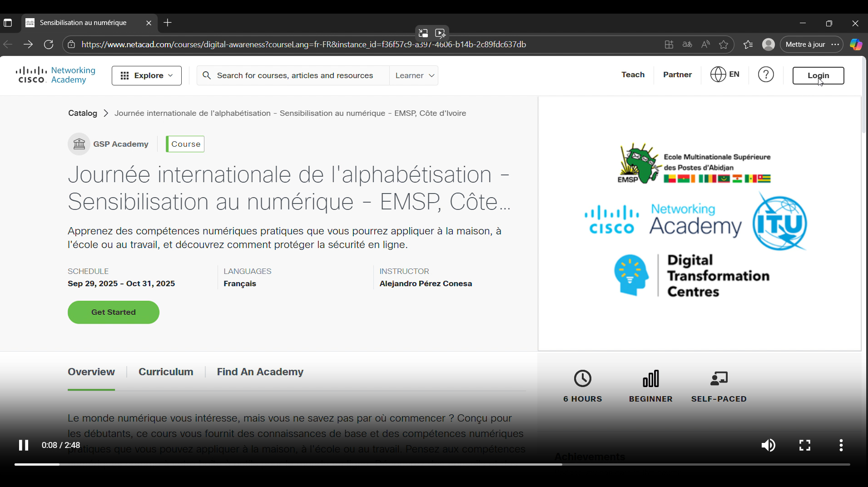
Task: Click the Login button
Action: [x=818, y=76]
